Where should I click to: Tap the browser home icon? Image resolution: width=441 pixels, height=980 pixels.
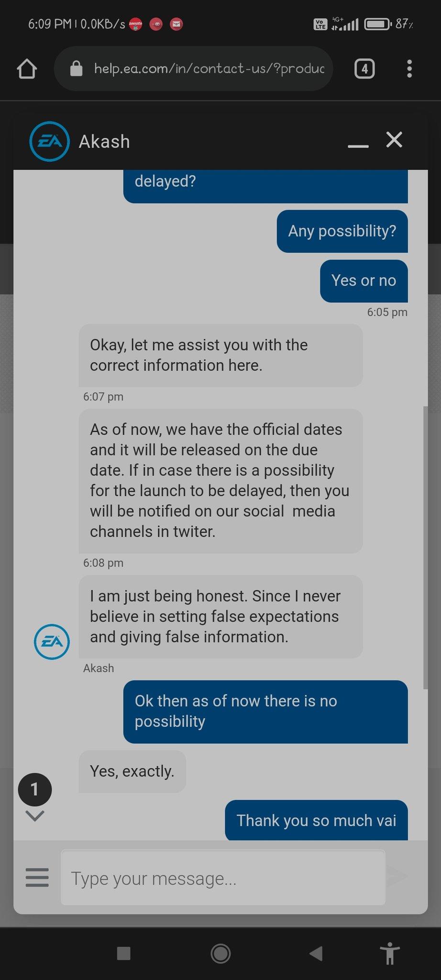[x=27, y=69]
